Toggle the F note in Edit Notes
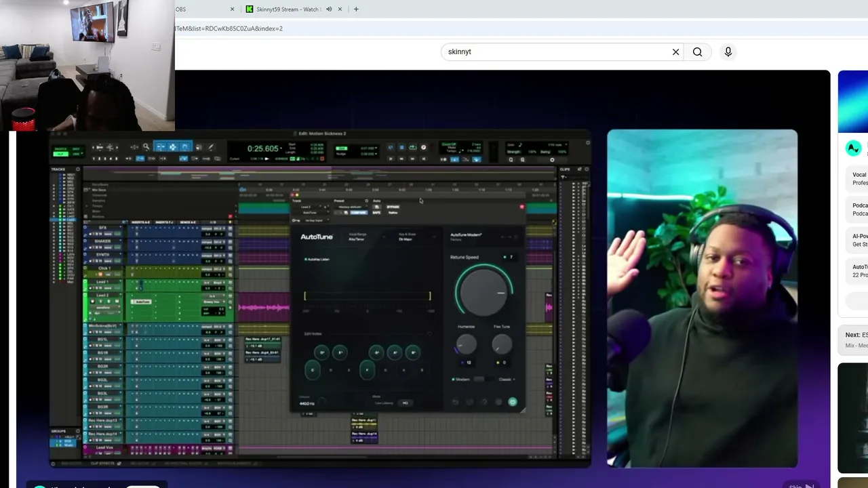Image resolution: width=868 pixels, height=488 pixels. [x=367, y=370]
